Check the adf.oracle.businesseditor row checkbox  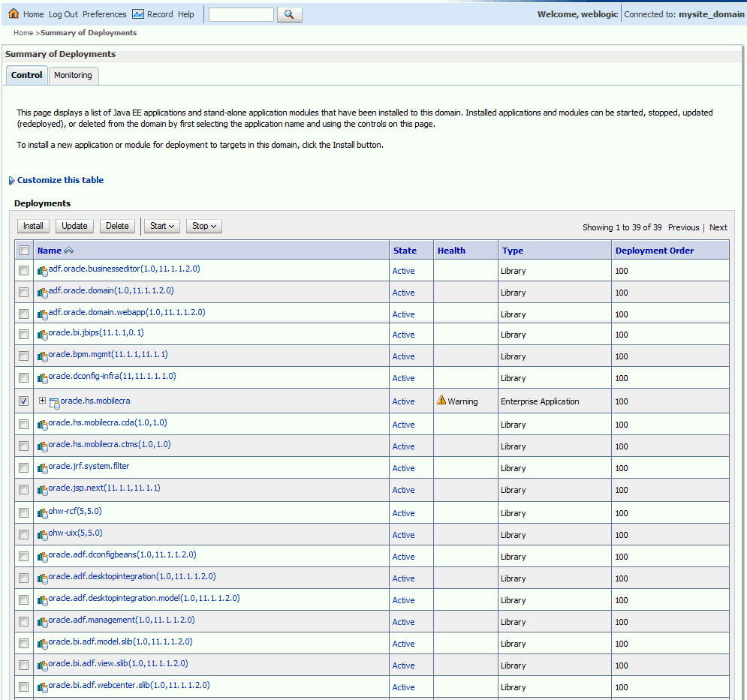point(23,271)
